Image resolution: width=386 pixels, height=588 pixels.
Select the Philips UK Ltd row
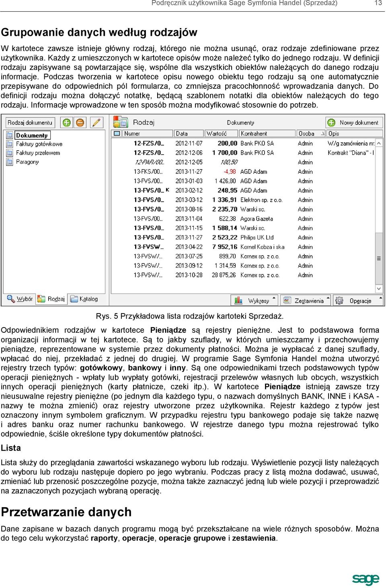(244, 238)
